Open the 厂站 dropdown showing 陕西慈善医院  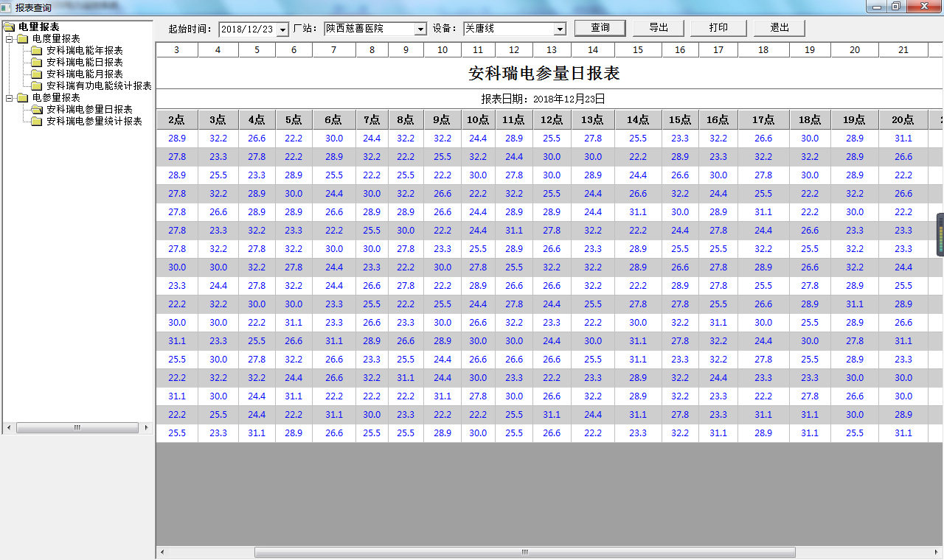pyautogui.click(x=420, y=29)
